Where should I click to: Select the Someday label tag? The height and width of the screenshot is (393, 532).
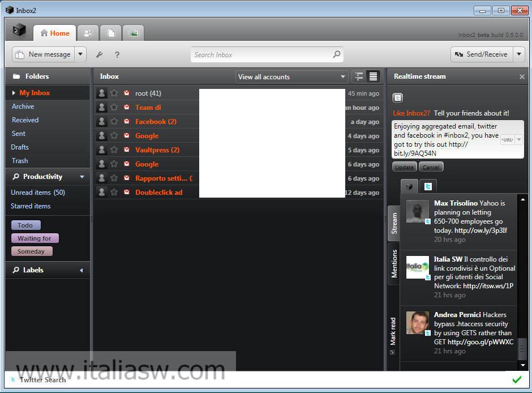(x=32, y=251)
